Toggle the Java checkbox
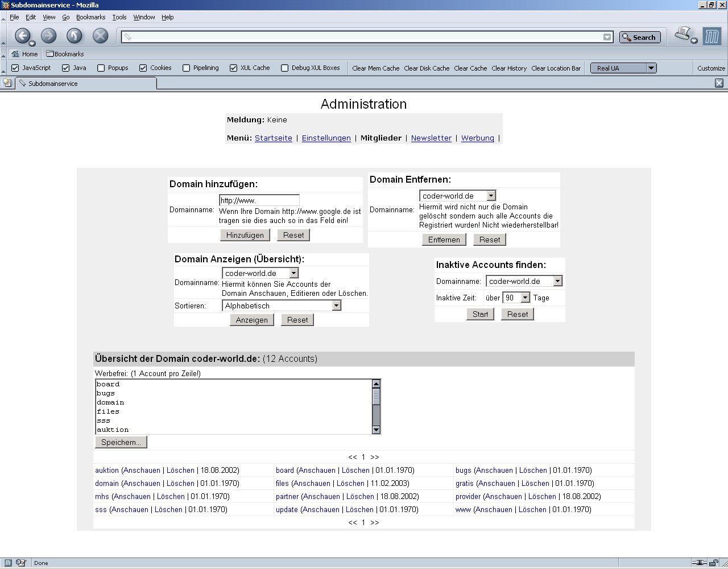728x569 pixels. point(66,68)
